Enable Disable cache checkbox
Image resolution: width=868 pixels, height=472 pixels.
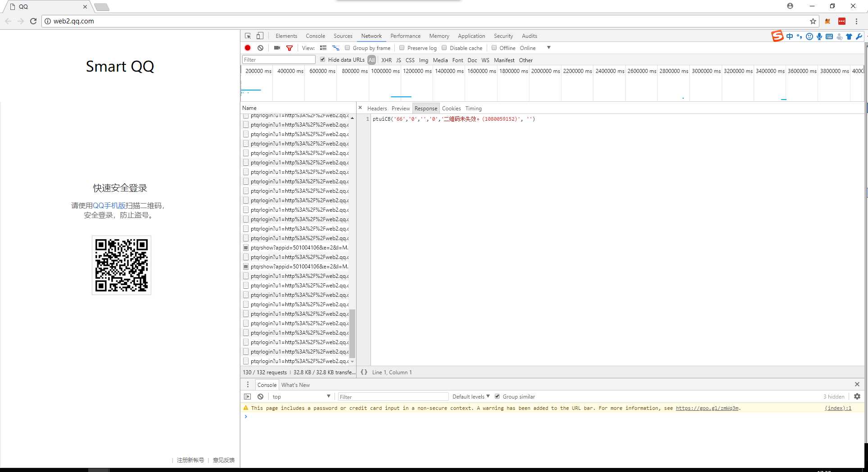coord(444,48)
